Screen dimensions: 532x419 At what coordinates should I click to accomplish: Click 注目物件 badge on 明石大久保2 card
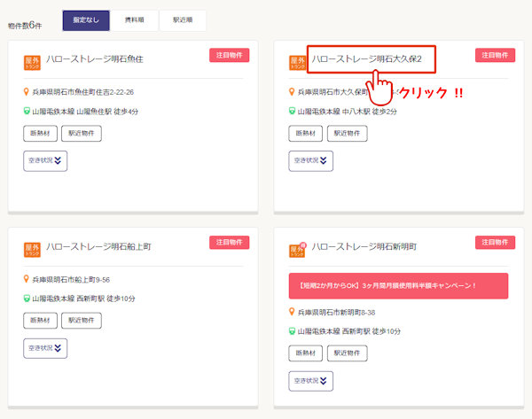(495, 55)
